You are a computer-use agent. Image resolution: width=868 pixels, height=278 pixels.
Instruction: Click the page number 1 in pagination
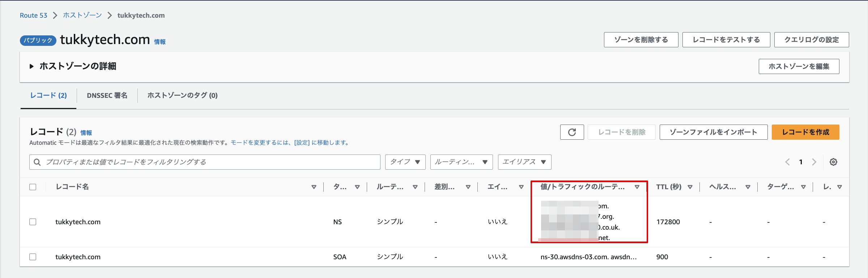(x=801, y=162)
